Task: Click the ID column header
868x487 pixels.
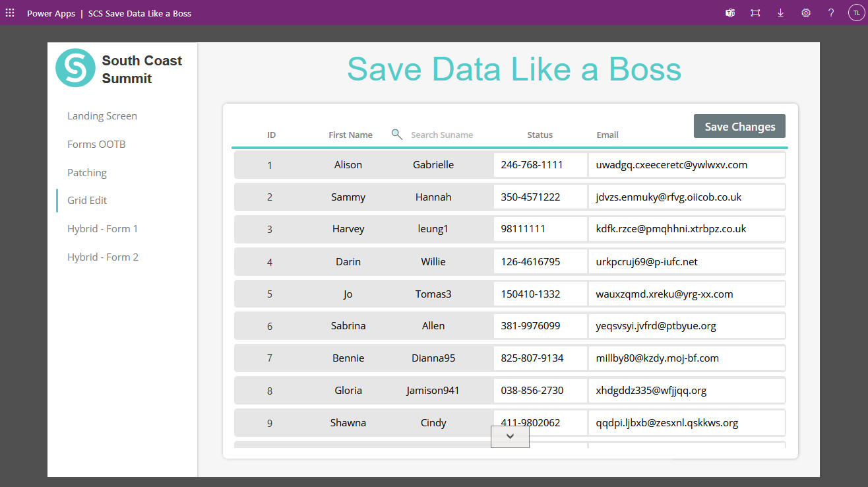Action: click(x=271, y=135)
